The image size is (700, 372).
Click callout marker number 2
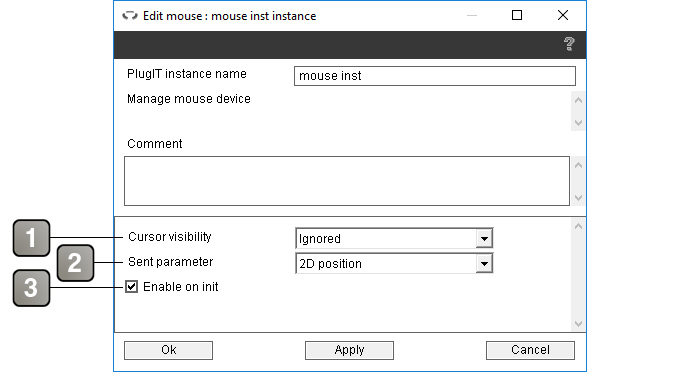75,263
